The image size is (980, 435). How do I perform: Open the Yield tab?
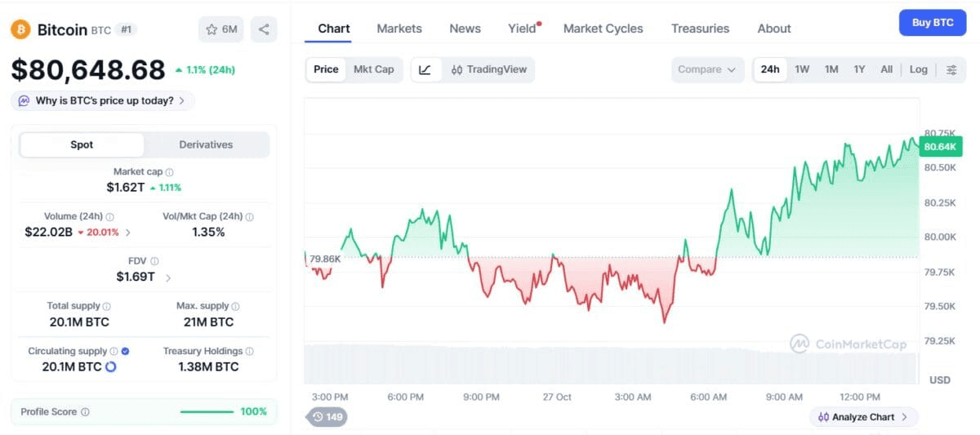tap(523, 29)
